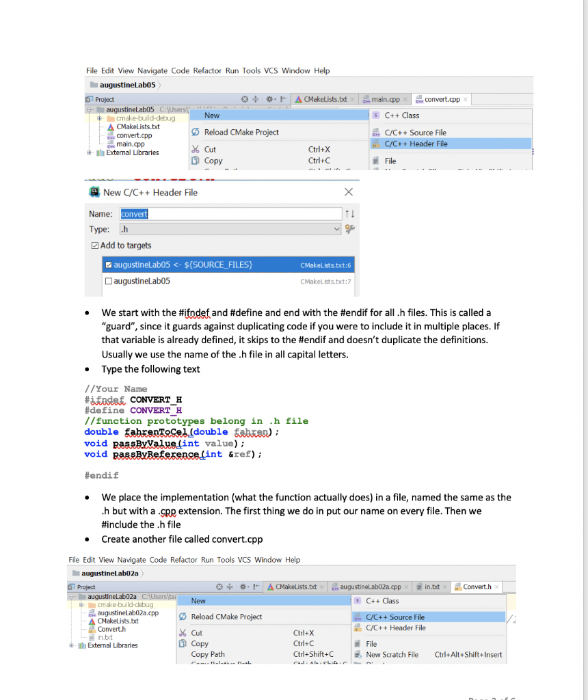Click the '#endif' code line
The width and height of the screenshot is (588, 700).
(101, 476)
